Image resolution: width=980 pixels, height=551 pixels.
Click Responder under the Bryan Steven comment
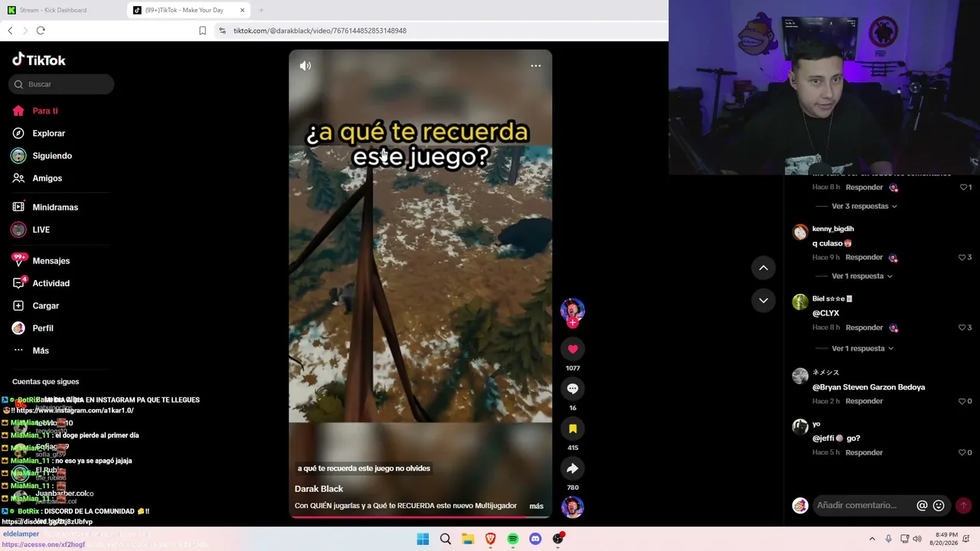864,401
